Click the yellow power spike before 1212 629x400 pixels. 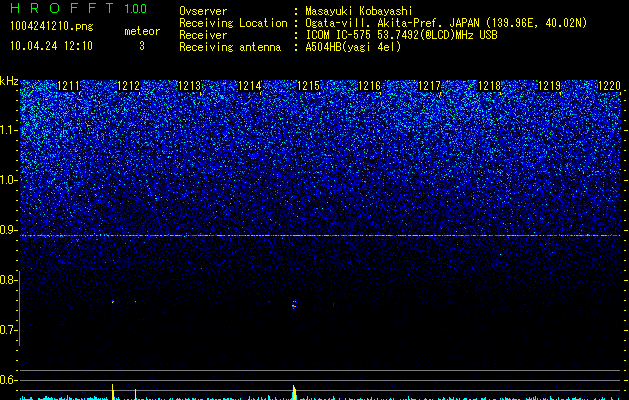coord(113,392)
